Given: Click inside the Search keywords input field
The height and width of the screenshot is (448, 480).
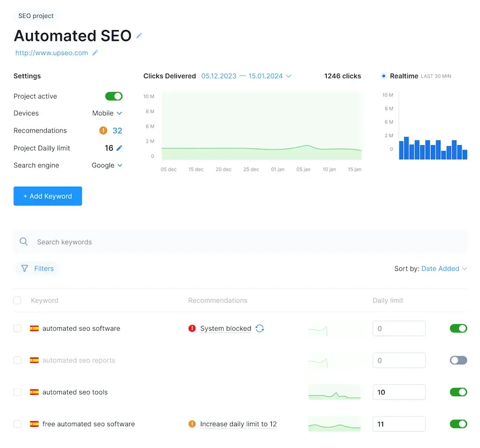Looking at the screenshot, I should tap(112, 242).
